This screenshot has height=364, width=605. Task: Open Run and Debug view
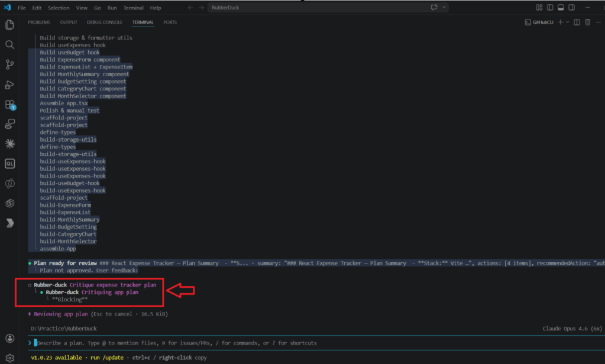pos(9,84)
